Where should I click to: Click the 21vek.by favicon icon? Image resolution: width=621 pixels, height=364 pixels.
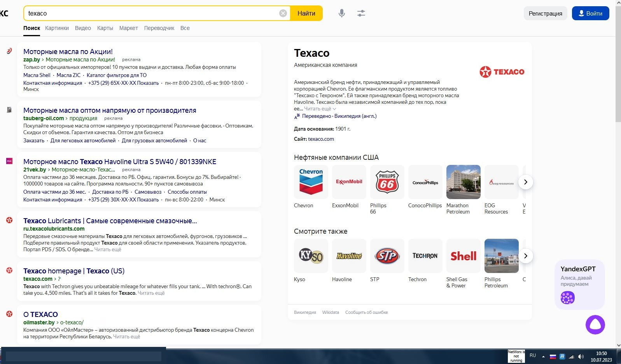click(x=9, y=161)
